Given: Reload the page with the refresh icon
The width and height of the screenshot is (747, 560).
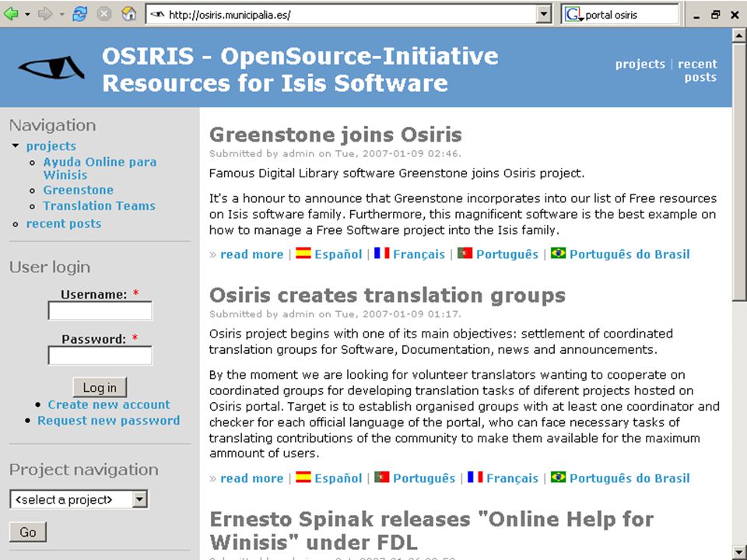Looking at the screenshot, I should point(79,14).
